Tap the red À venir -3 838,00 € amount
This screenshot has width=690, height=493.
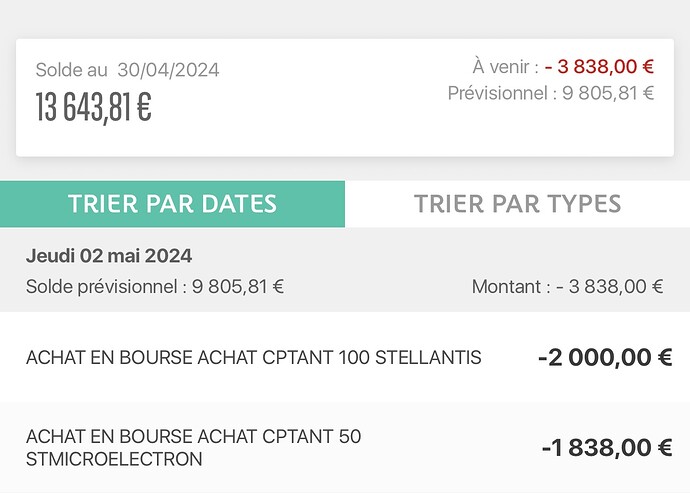(599, 67)
